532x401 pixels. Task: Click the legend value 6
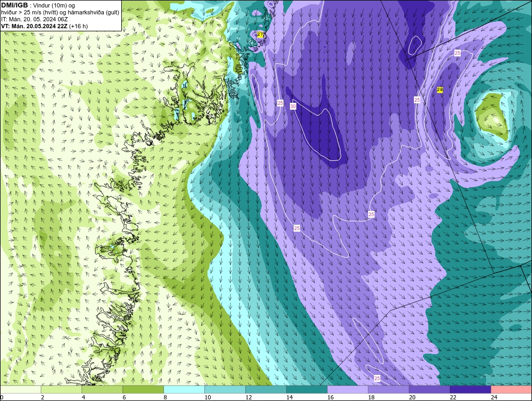(124, 397)
